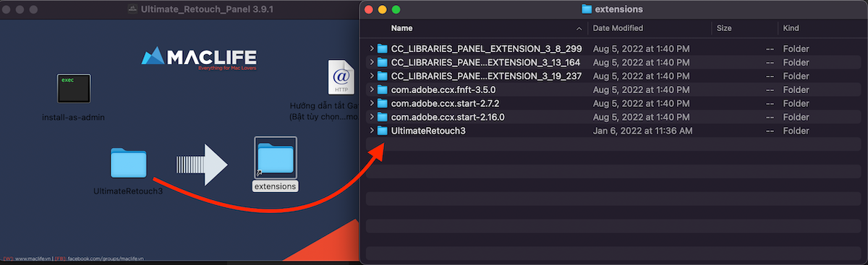Select the extensions folder alias icon

pos(275,158)
